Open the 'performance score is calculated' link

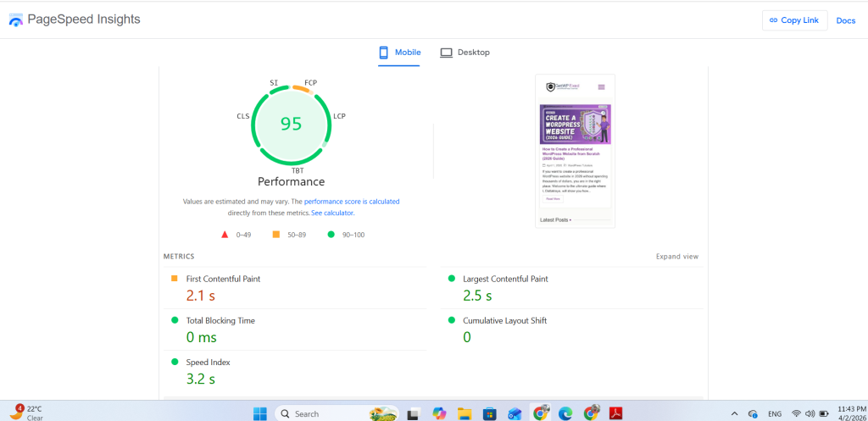click(352, 202)
